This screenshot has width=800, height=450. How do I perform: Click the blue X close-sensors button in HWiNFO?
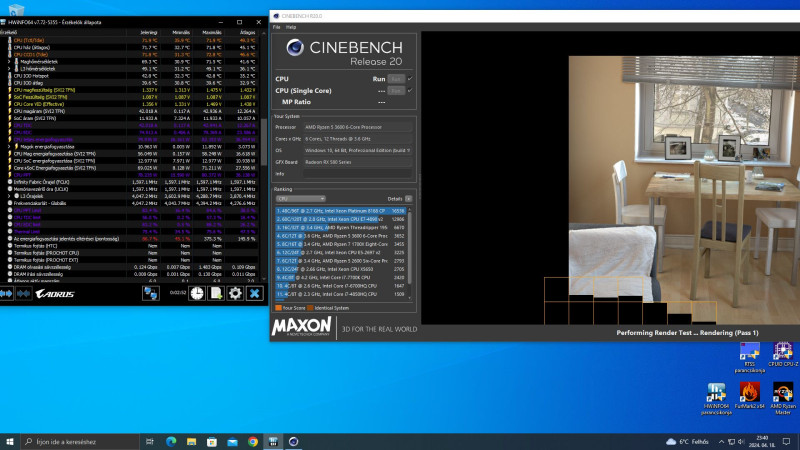coord(255,293)
